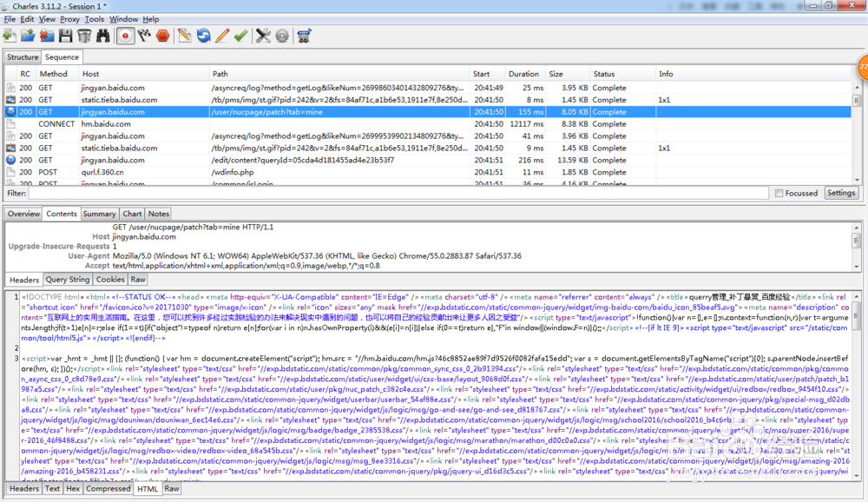Open the Summary tab

(100, 214)
